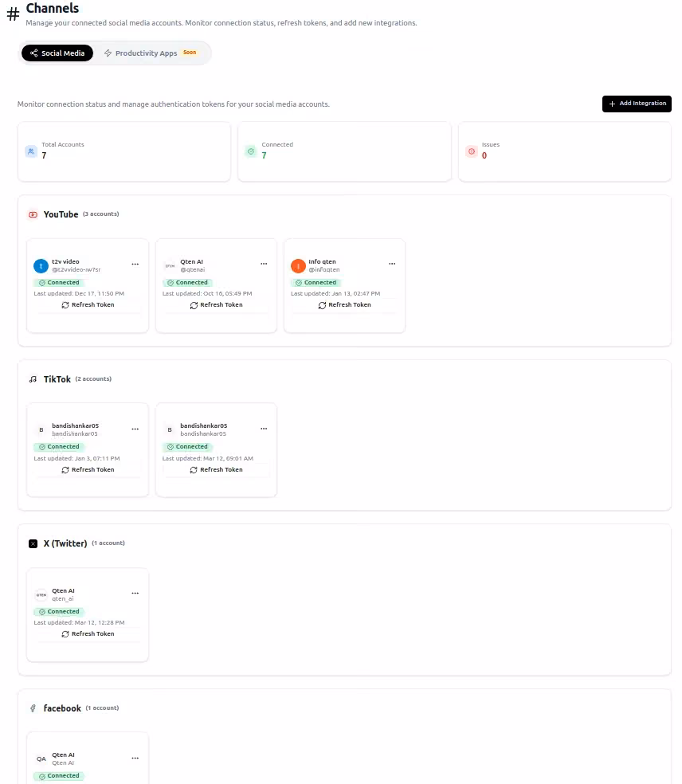This screenshot has height=784, width=682.
Task: Click the @t2vvideo-iw7sr handle
Action: point(76,270)
